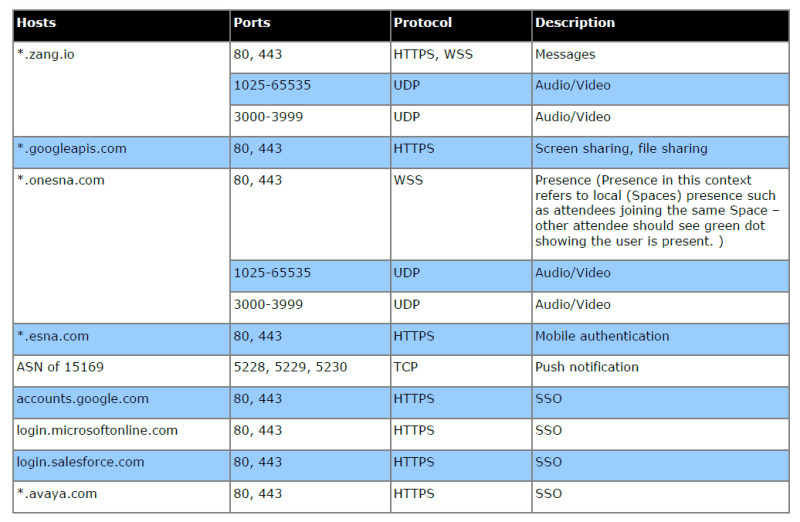The image size is (800, 522).
Task: Select the TCP protocol cell
Action: (x=461, y=371)
